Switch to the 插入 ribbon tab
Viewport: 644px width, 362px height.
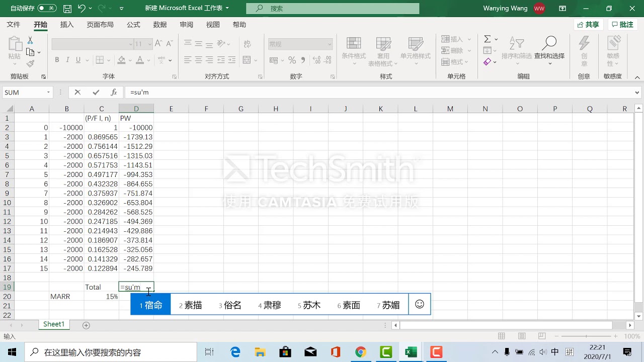click(x=67, y=25)
